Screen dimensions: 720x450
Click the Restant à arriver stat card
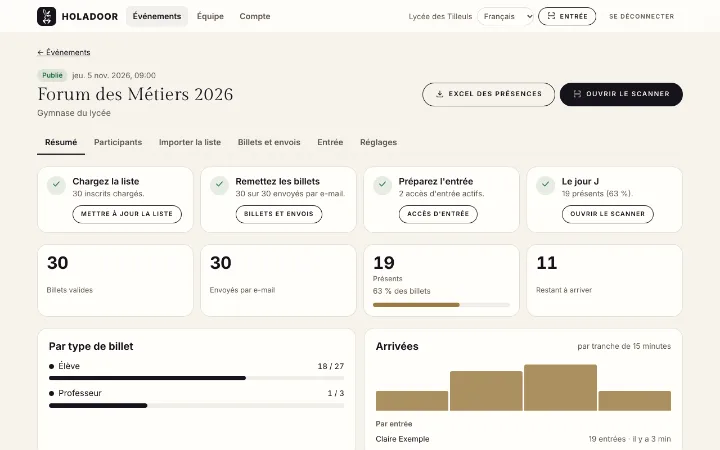click(604, 281)
